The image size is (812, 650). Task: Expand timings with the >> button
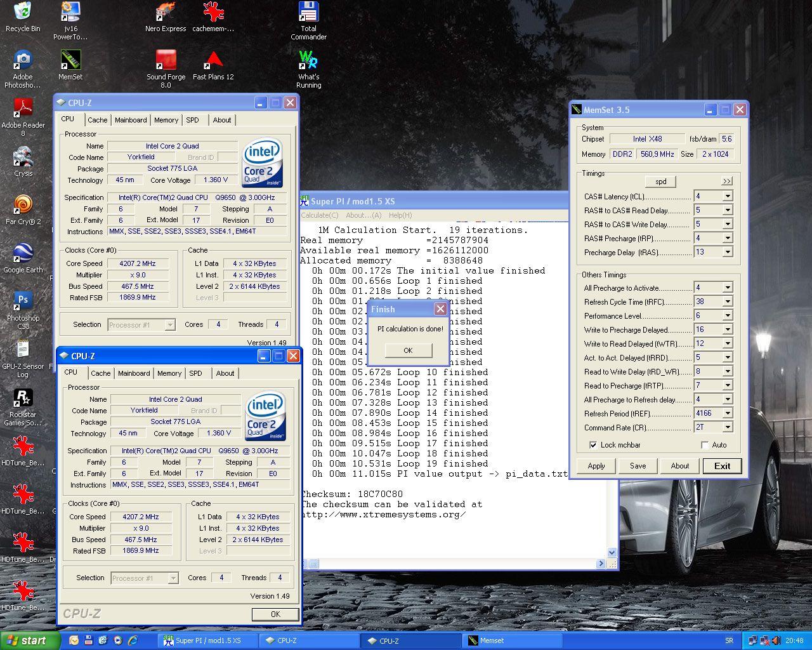(726, 182)
